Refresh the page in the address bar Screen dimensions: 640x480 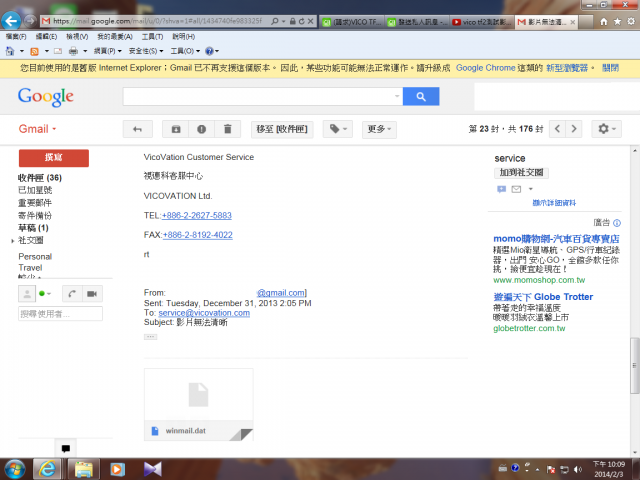(302, 21)
